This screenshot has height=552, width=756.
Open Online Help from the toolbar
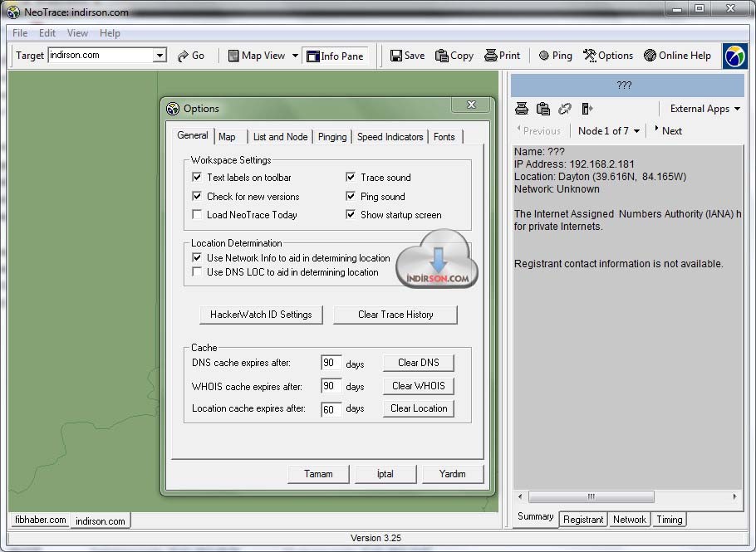click(677, 56)
